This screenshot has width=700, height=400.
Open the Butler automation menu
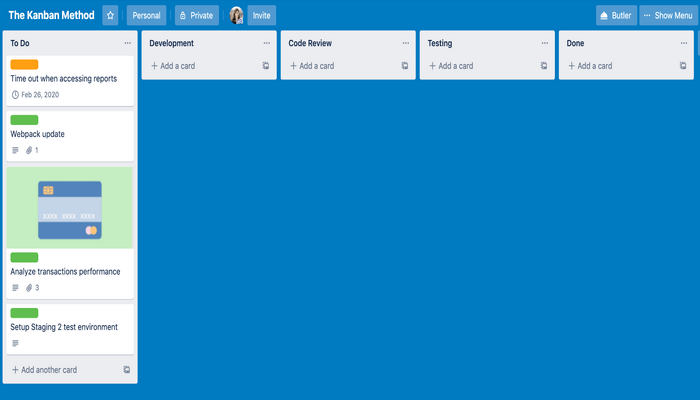616,16
